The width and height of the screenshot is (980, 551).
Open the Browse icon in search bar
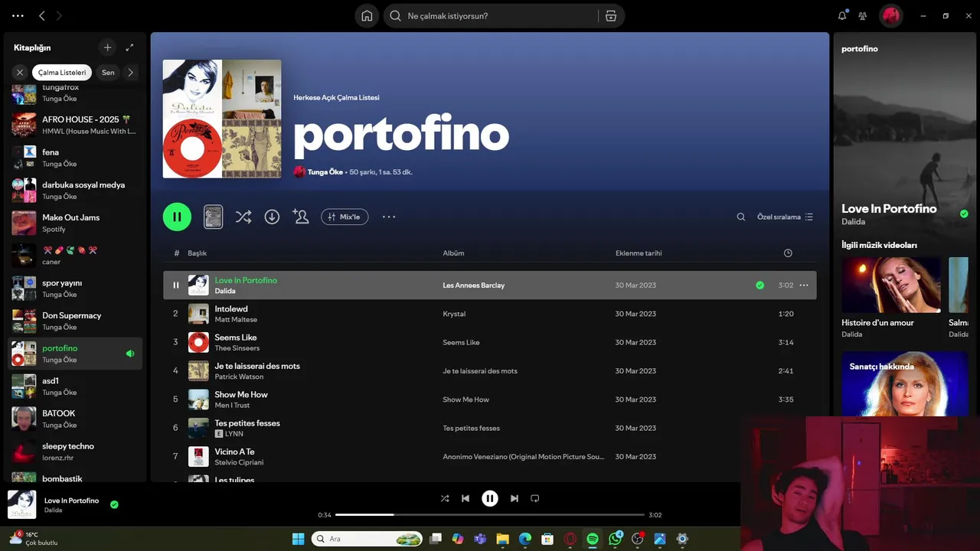pyautogui.click(x=610, y=16)
